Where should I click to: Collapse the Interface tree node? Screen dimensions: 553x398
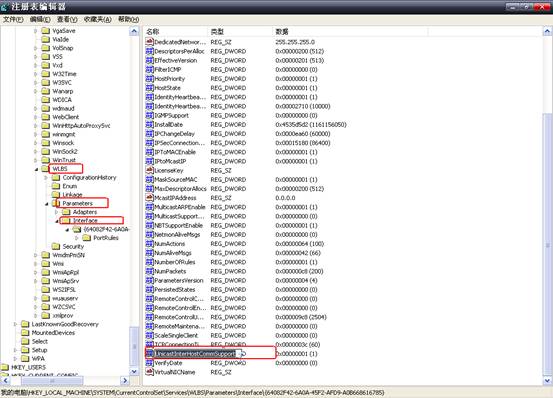57,221
